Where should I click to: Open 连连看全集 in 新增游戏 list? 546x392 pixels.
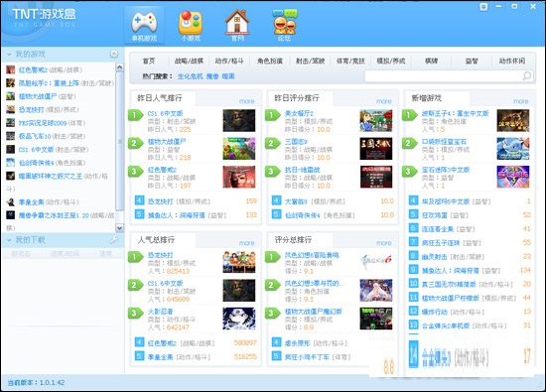click(438, 229)
